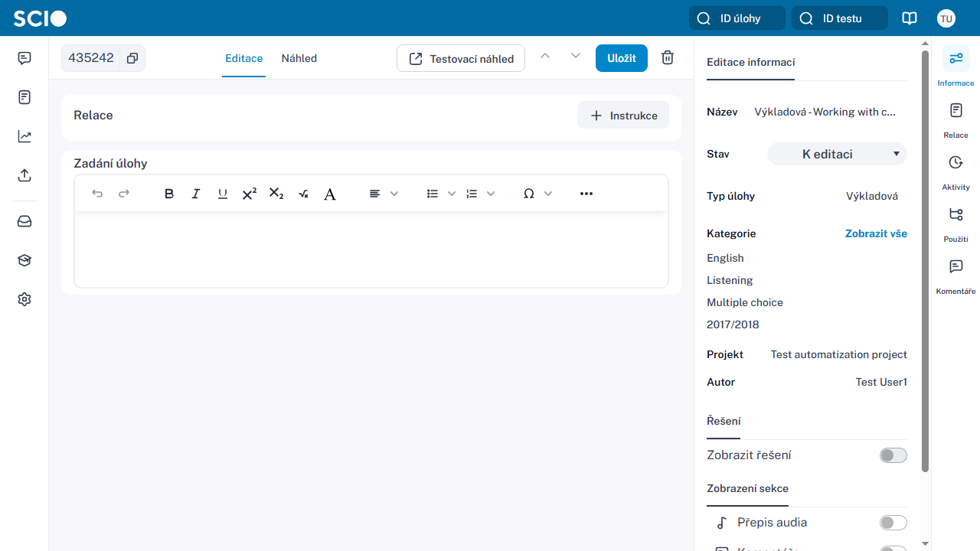Viewport: 980px width, 551px height.
Task: Click inside the Zadání úlohy text area
Action: 371,249
